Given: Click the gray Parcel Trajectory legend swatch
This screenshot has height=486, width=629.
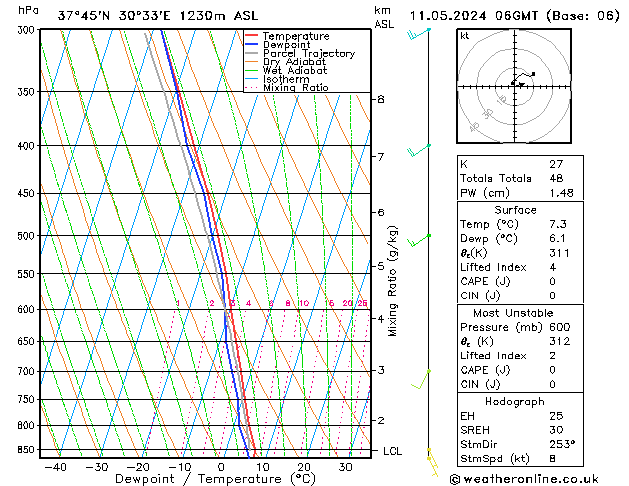Looking at the screenshot, I should pyautogui.click(x=252, y=53).
